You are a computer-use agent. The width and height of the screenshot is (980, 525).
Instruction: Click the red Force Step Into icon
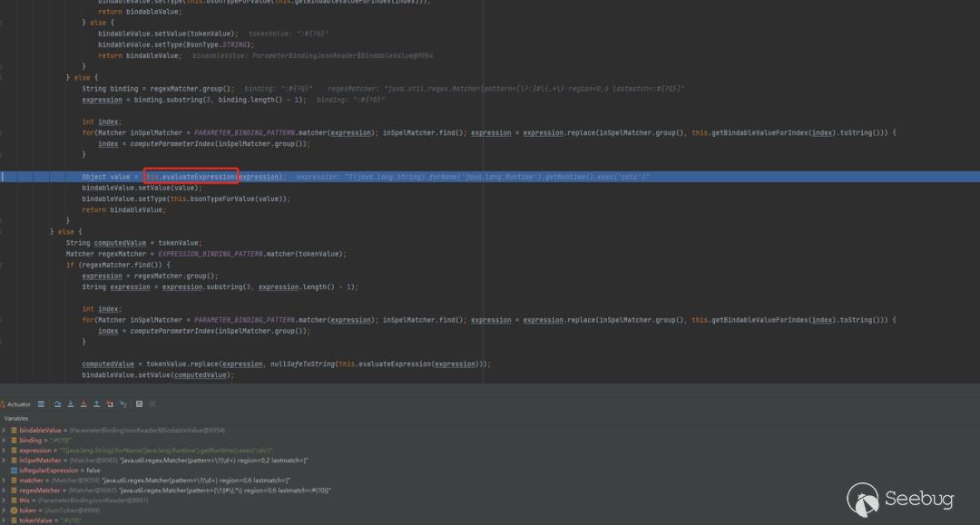click(83, 404)
